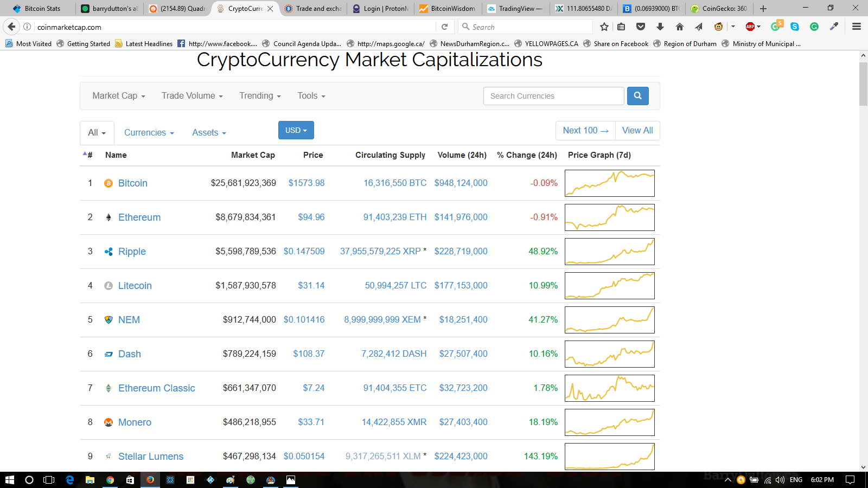
Task: Open the Ethereum currency link
Action: 139,217
